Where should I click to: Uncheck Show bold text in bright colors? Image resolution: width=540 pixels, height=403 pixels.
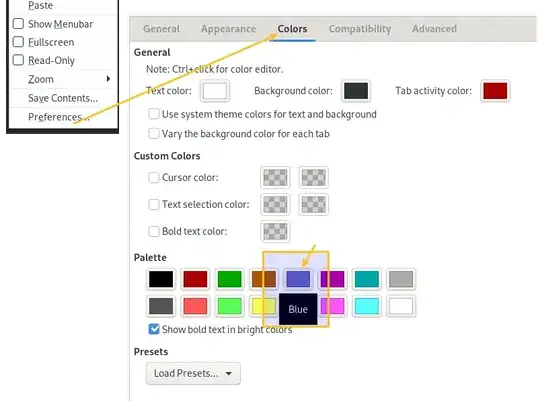pos(154,329)
